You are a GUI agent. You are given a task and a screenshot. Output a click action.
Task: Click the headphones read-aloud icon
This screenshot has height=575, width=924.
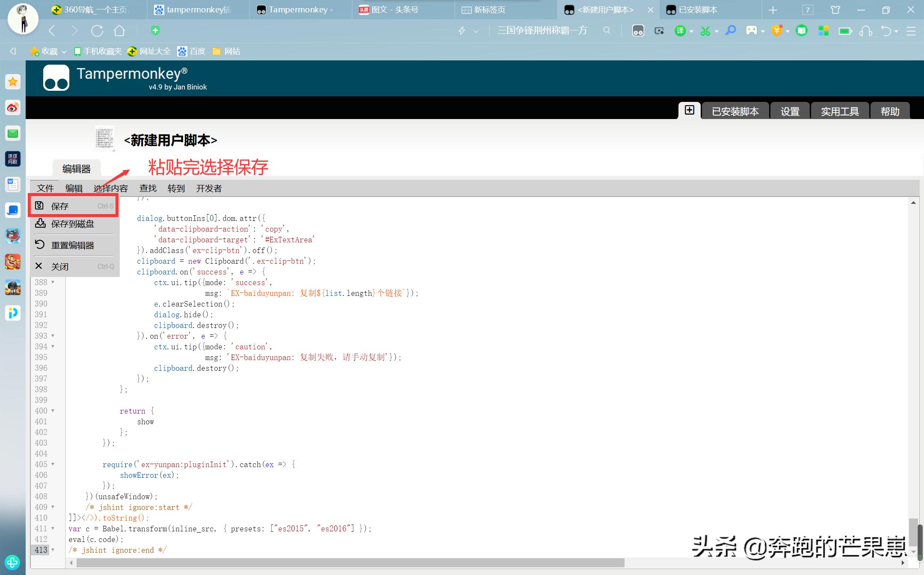coord(866,31)
